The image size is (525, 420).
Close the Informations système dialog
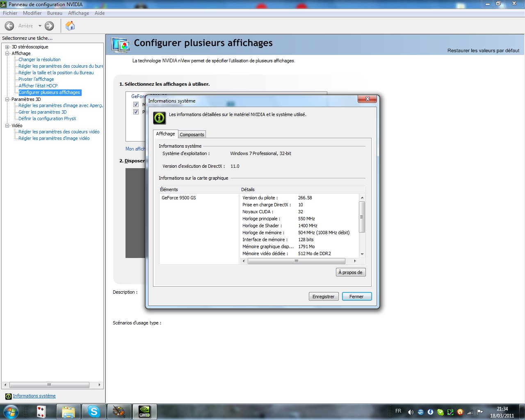(367, 99)
